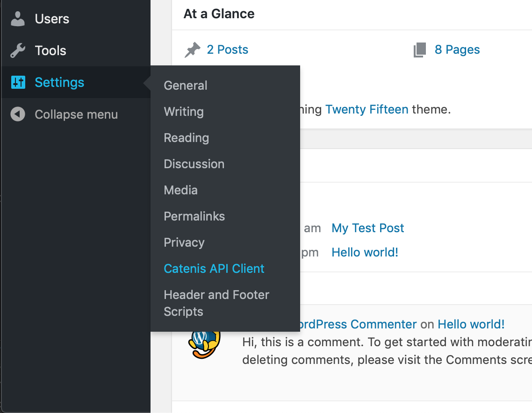The height and width of the screenshot is (413, 532).
Task: Click the Users person icon
Action: point(18,19)
